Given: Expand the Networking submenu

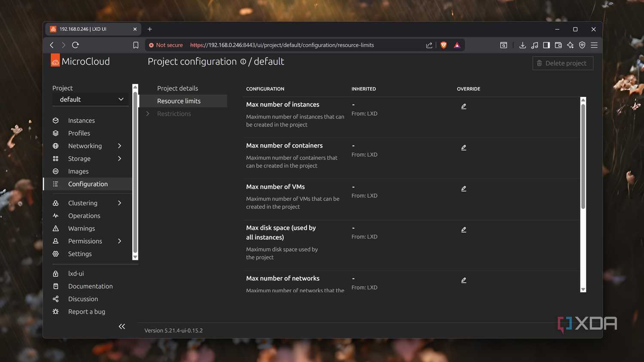Looking at the screenshot, I should pos(120,146).
